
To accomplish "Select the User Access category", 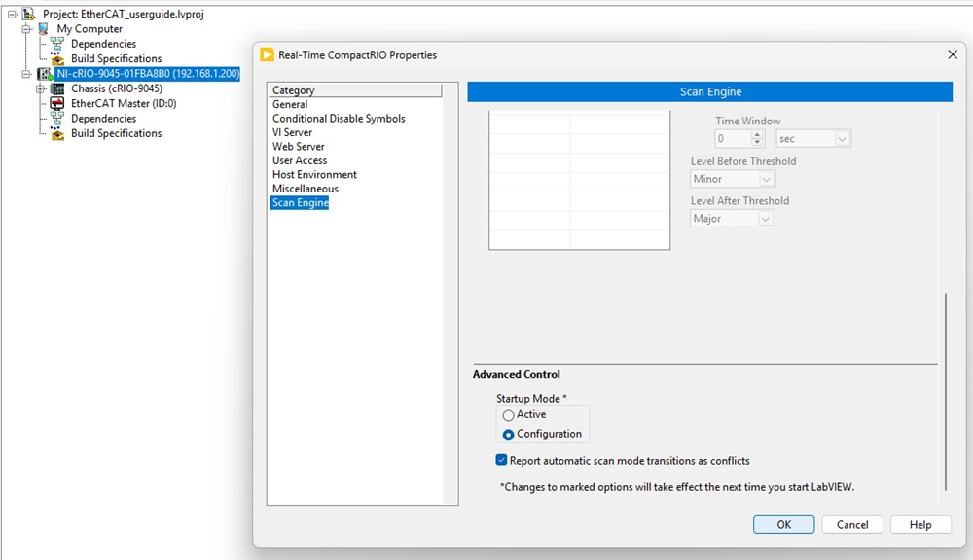I will pos(300,160).
